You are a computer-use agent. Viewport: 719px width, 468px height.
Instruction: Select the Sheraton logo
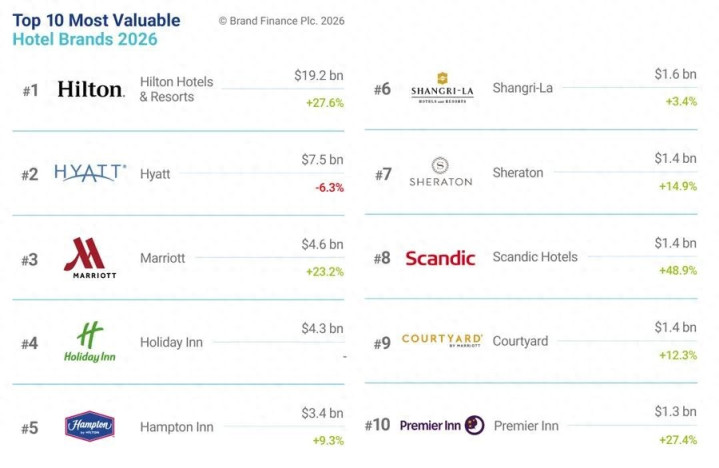click(x=441, y=172)
